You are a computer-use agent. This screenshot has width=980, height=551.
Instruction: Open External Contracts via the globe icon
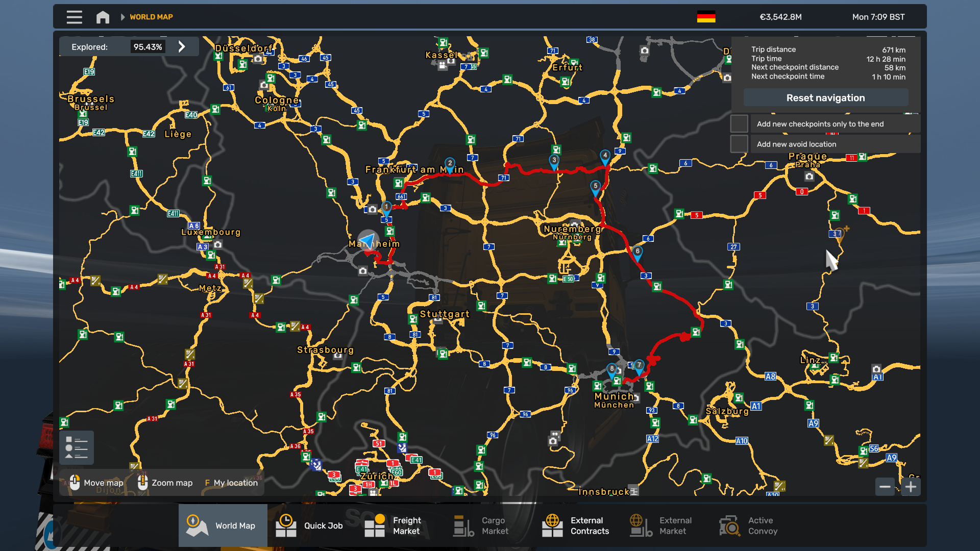(553, 525)
